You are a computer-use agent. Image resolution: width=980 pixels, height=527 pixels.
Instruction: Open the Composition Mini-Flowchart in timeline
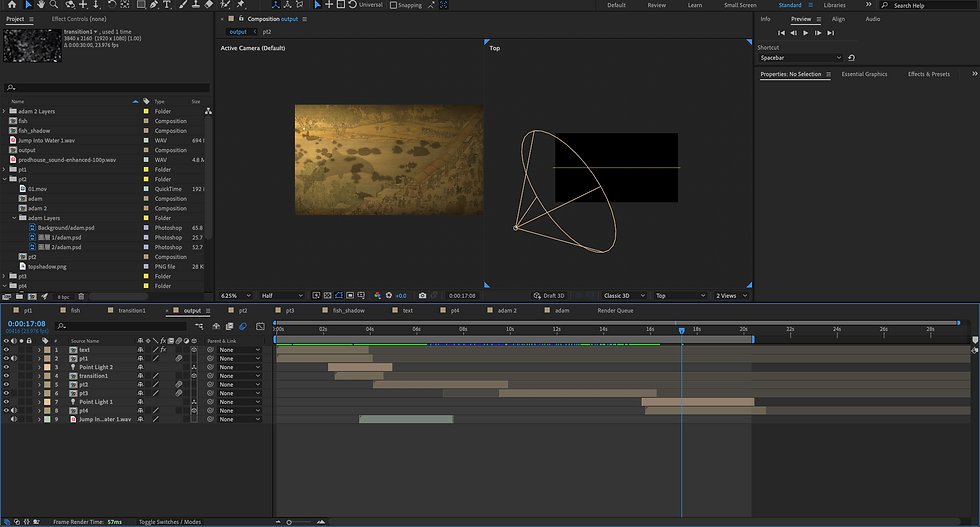(x=199, y=326)
